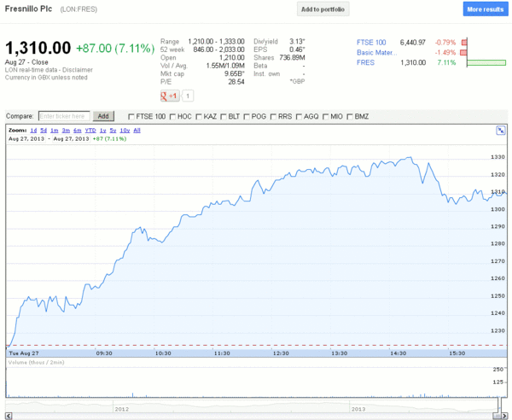Image resolution: width=512 pixels, height=420 pixels.
Task: Click the 12:30 time axis label
Action: (281, 353)
